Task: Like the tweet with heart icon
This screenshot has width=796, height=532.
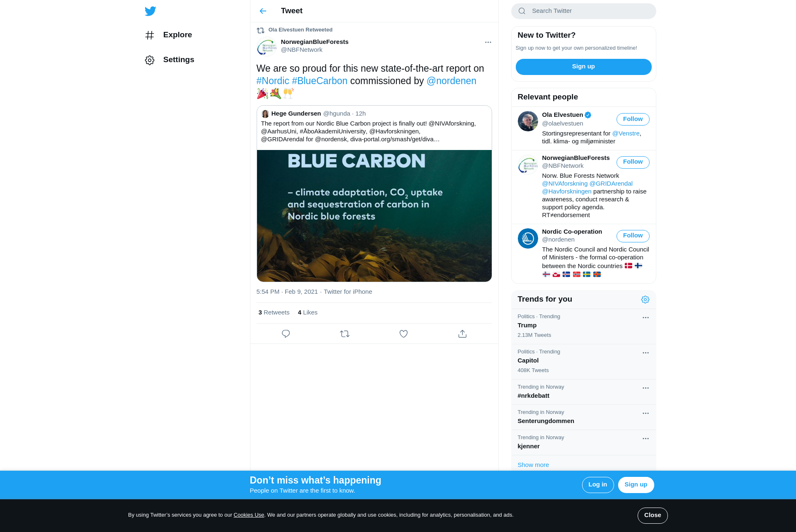Action: 403,334
